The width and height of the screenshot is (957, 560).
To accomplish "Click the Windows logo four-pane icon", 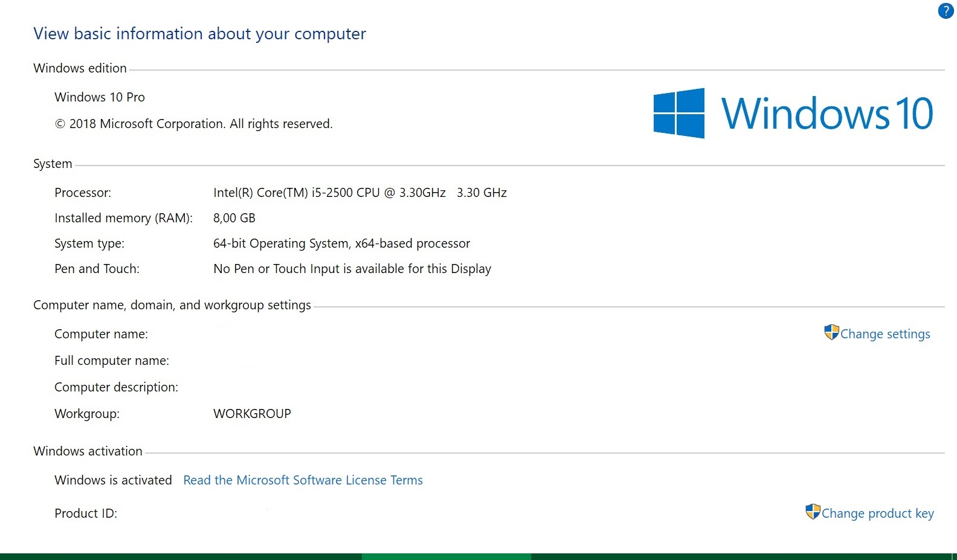I will point(679,114).
